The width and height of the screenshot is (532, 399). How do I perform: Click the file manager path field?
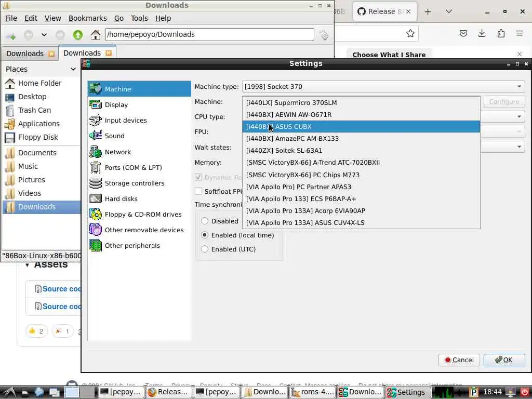pyautogui.click(x=209, y=34)
